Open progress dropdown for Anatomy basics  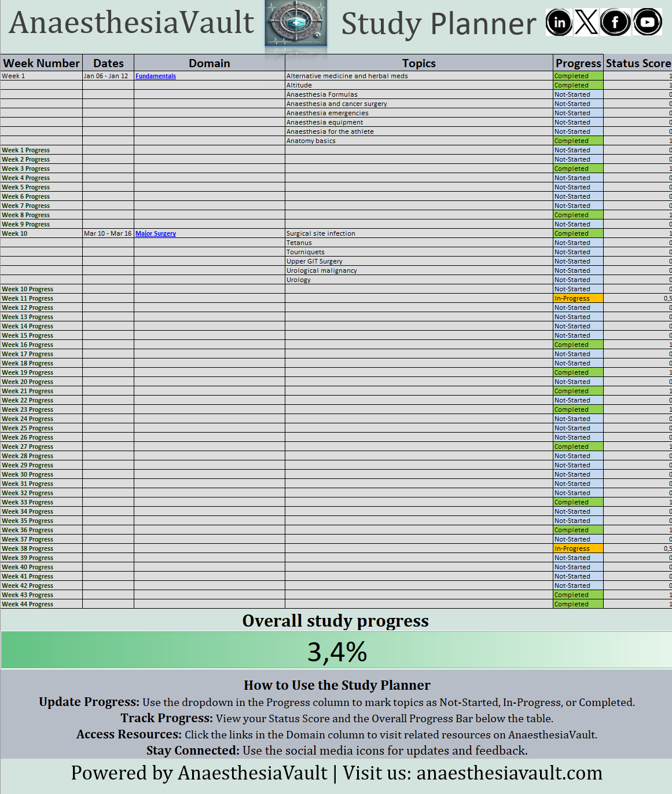pyautogui.click(x=578, y=141)
